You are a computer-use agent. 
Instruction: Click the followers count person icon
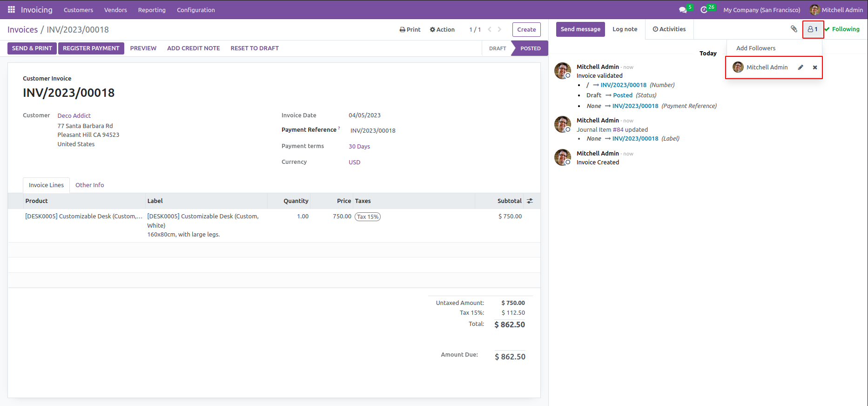point(813,29)
